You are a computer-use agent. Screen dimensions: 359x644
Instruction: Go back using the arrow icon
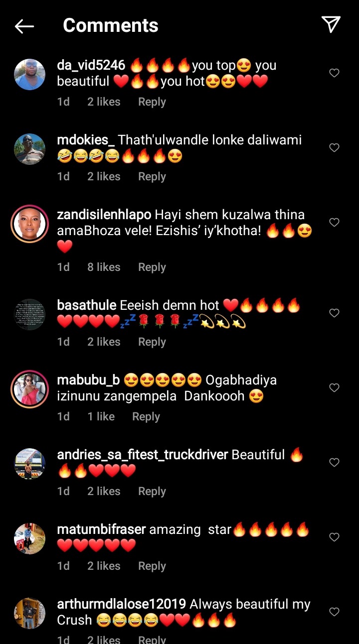[x=24, y=26]
